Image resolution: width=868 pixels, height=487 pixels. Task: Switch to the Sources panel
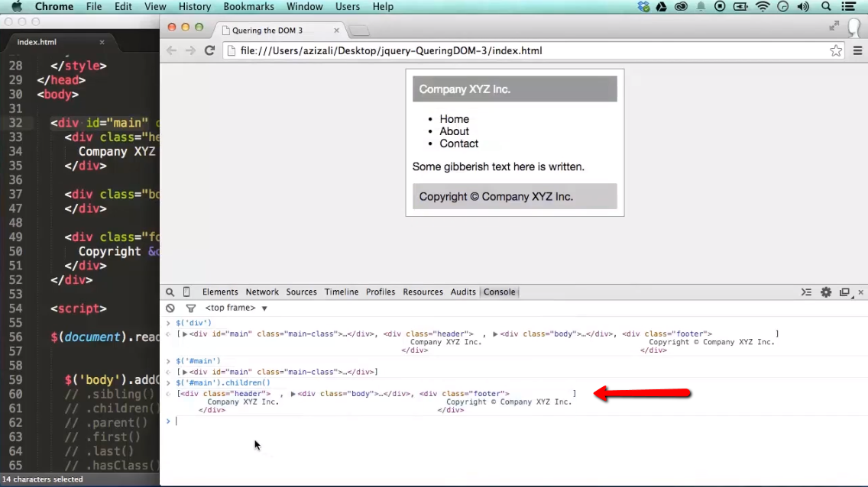point(301,292)
